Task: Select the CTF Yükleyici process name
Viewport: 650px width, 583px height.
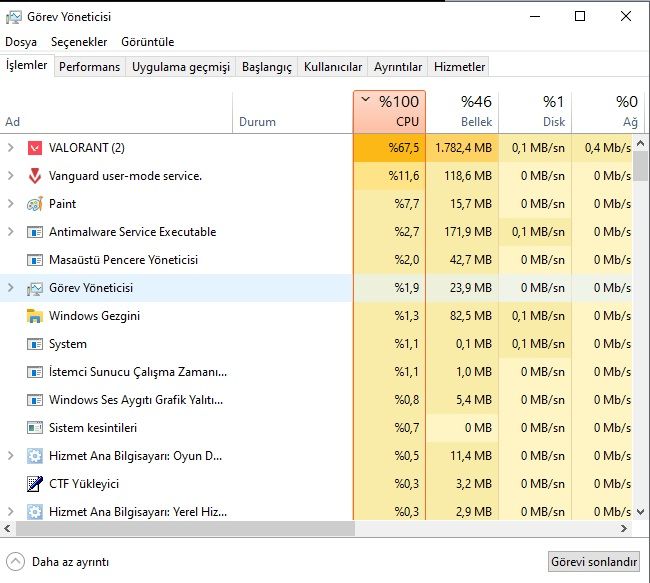Action: [84, 484]
